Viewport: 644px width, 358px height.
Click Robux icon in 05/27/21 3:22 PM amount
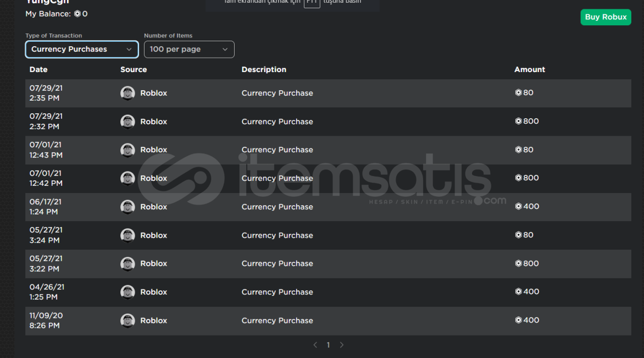coord(518,263)
